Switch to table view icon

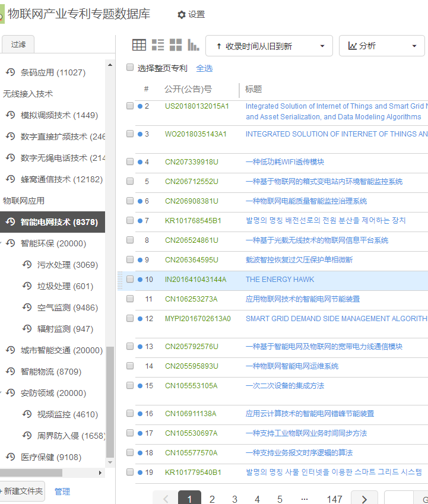(x=139, y=45)
